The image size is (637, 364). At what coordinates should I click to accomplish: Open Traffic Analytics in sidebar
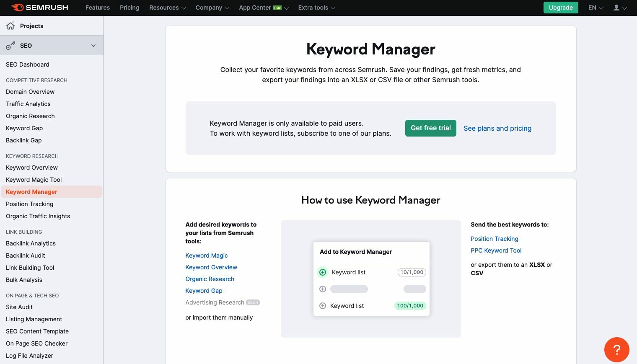28,104
